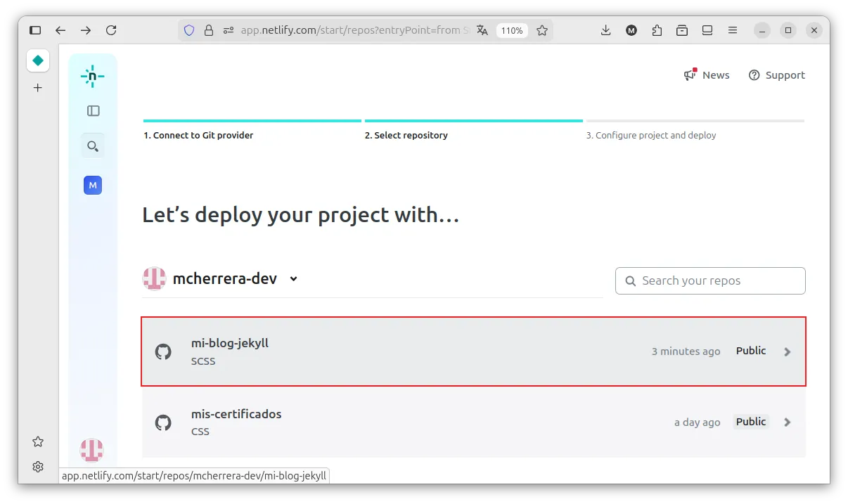The width and height of the screenshot is (848, 504).
Task: Go to step 2 Select repository
Action: click(406, 135)
